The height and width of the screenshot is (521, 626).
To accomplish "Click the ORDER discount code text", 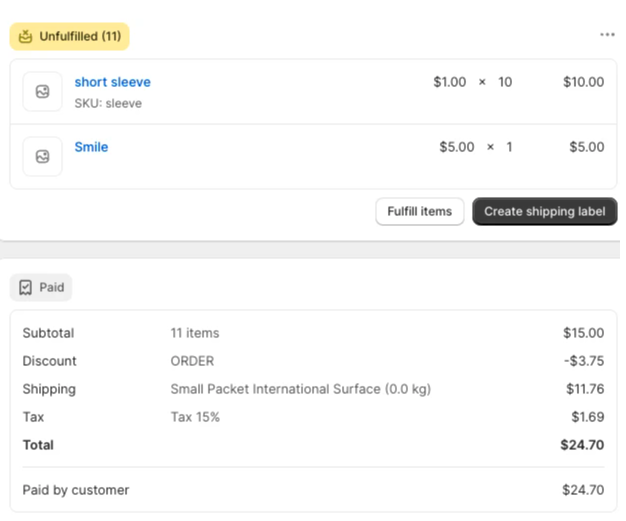I will tap(192, 361).
